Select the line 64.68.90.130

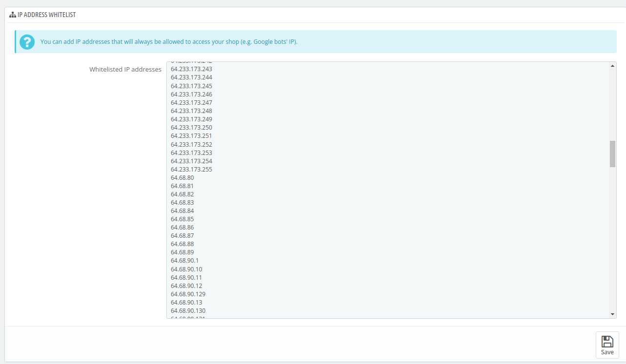188,310
